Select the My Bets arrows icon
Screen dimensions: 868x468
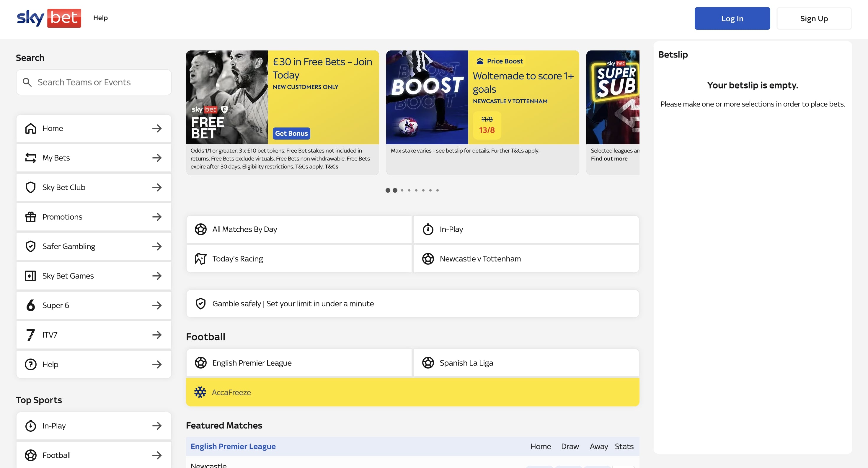pos(31,158)
